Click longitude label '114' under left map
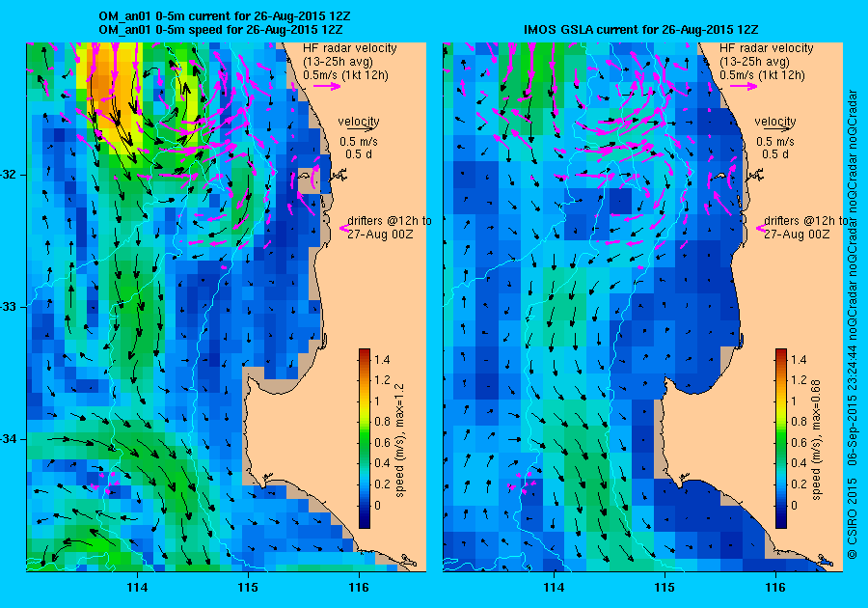Screen dimensions: 868x608 pos(137,588)
